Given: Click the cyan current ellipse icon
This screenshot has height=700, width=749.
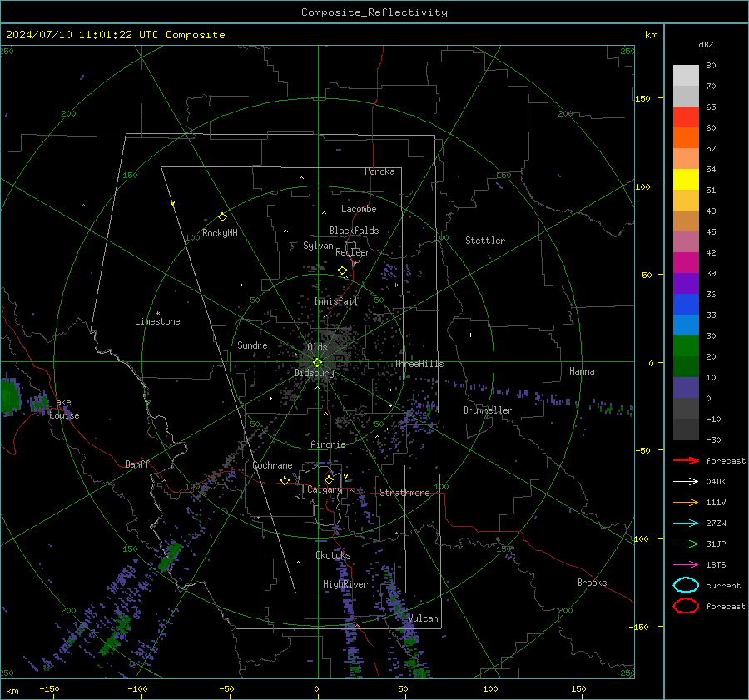Looking at the screenshot, I should pos(686,585).
